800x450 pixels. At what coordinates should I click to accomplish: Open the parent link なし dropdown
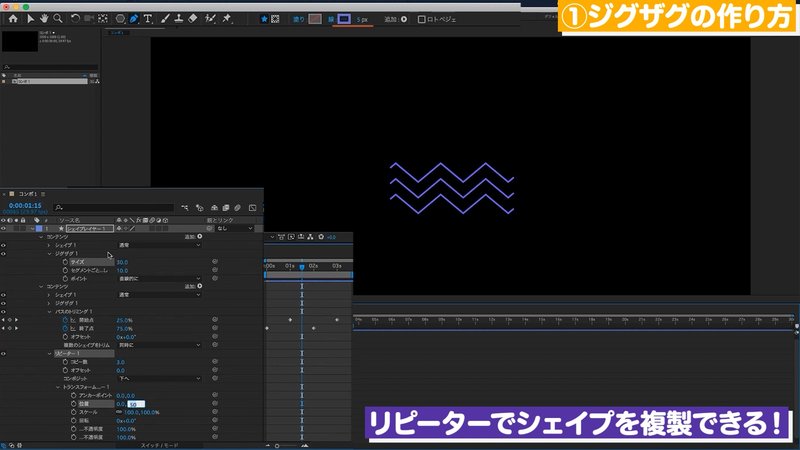pyautogui.click(x=235, y=229)
